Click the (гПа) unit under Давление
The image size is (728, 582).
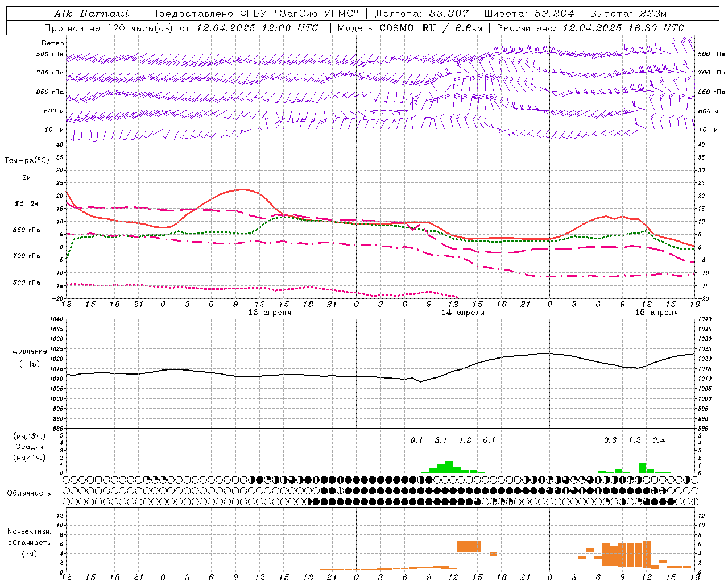30,364
